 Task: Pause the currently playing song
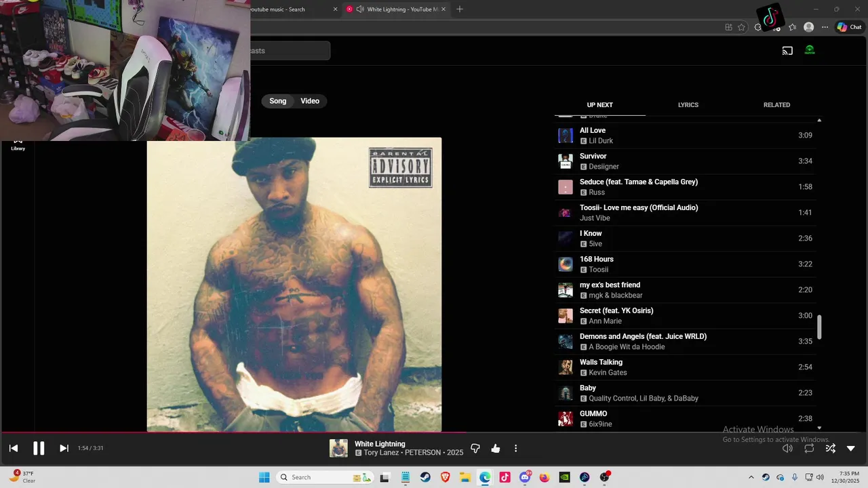(x=39, y=448)
